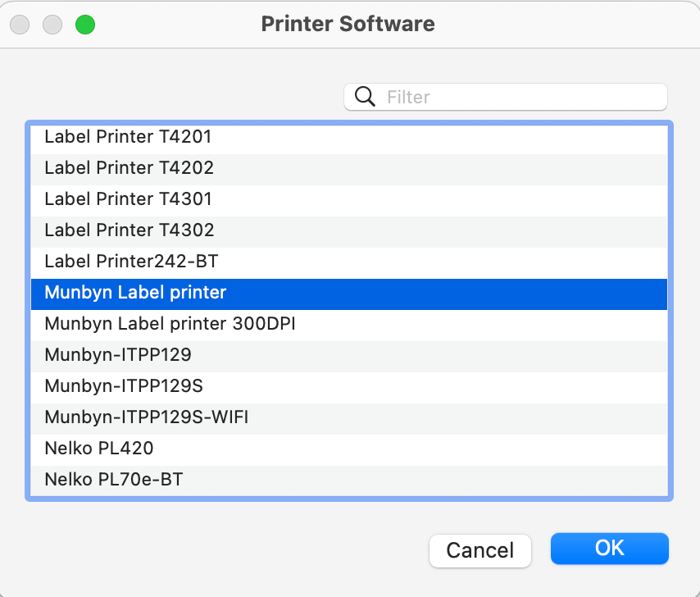Click the grey minimize traffic light
The width and height of the screenshot is (700, 597).
52,25
